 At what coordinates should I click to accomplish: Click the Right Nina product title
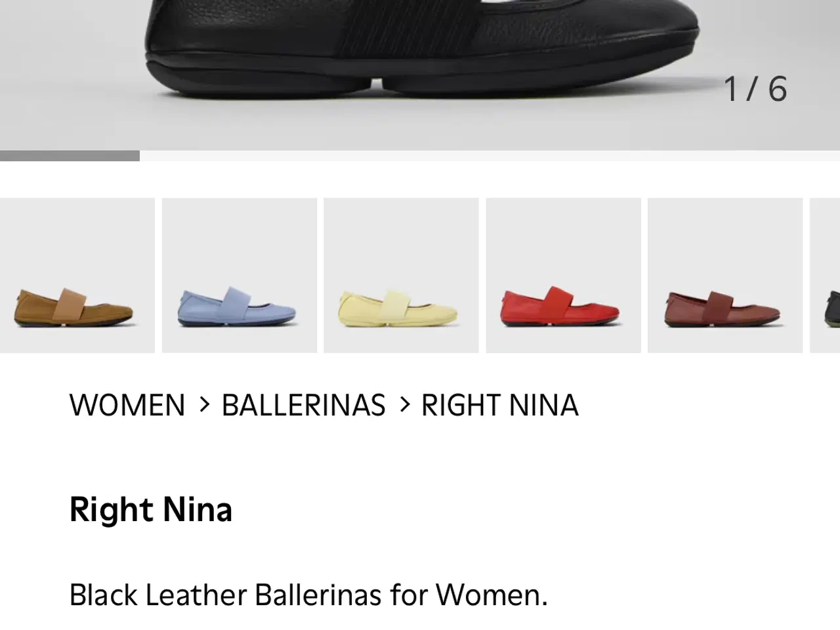151,509
